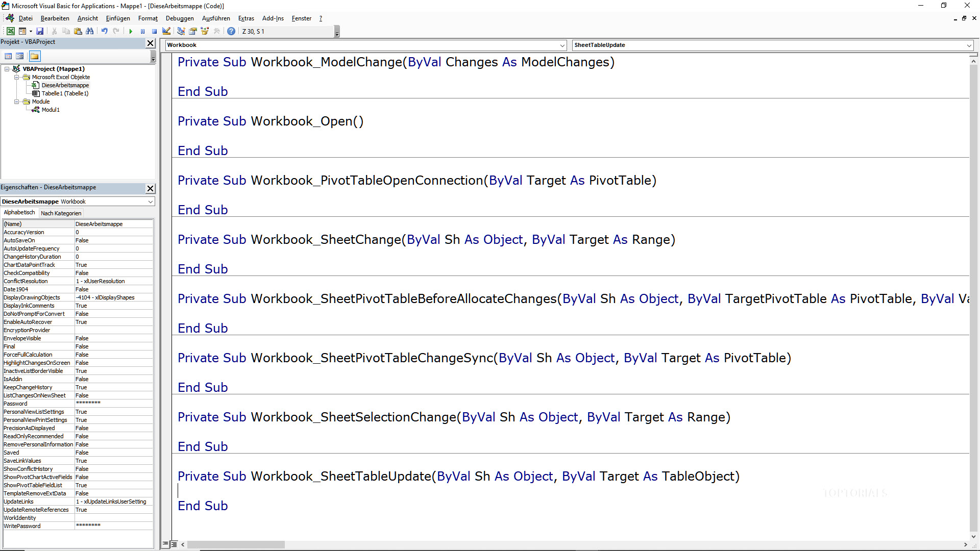The width and height of the screenshot is (980, 551).
Task: Open the dropdown arrow next to Insert UserForm
Action: [x=31, y=31]
